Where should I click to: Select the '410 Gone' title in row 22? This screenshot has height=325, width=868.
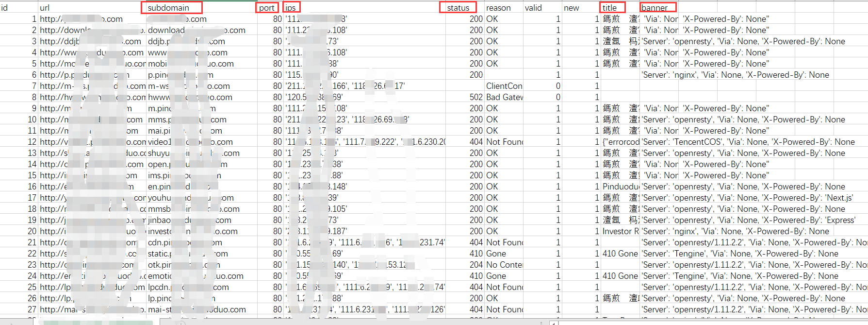(620, 254)
